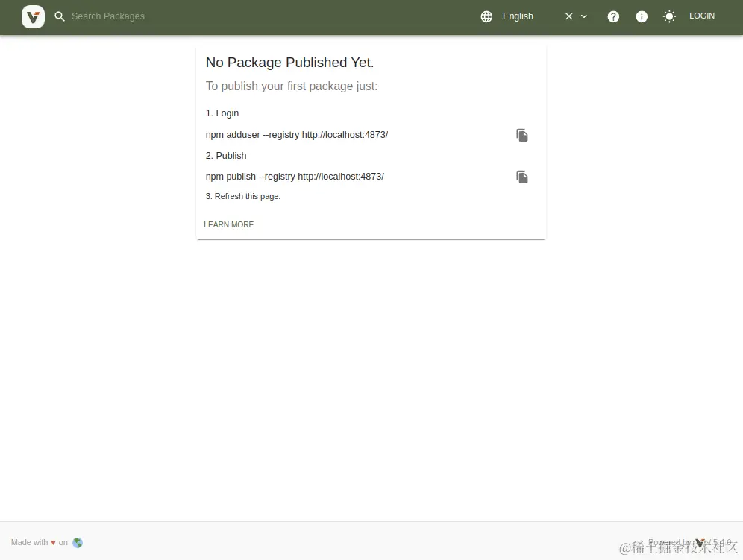Click the '1. Login' step text
This screenshot has height=560, width=743.
coord(222,113)
